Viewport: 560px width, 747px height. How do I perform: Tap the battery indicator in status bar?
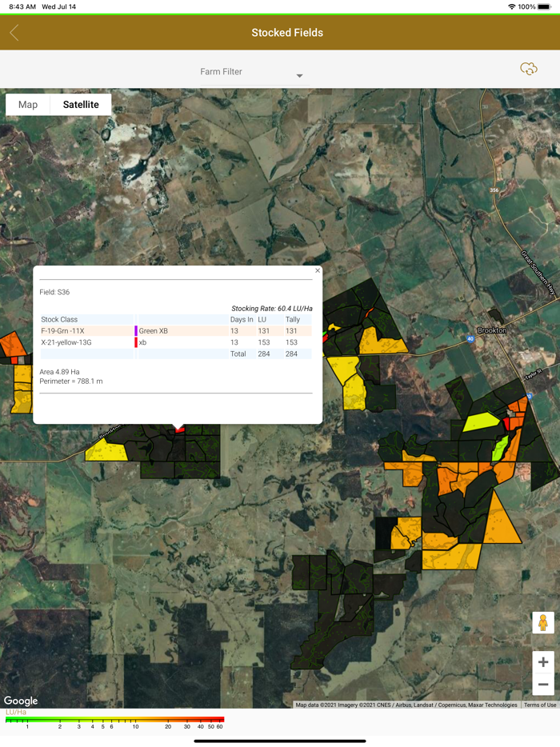tap(544, 6)
